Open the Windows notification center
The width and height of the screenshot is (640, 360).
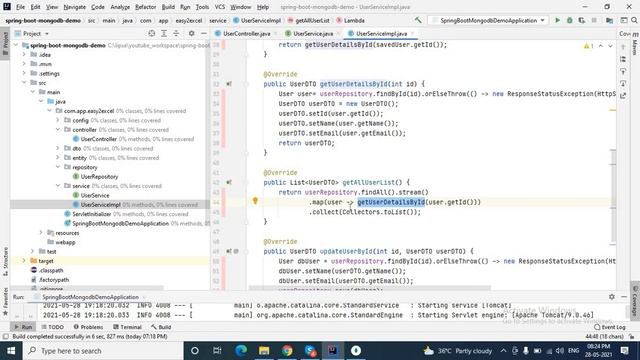coord(624,351)
